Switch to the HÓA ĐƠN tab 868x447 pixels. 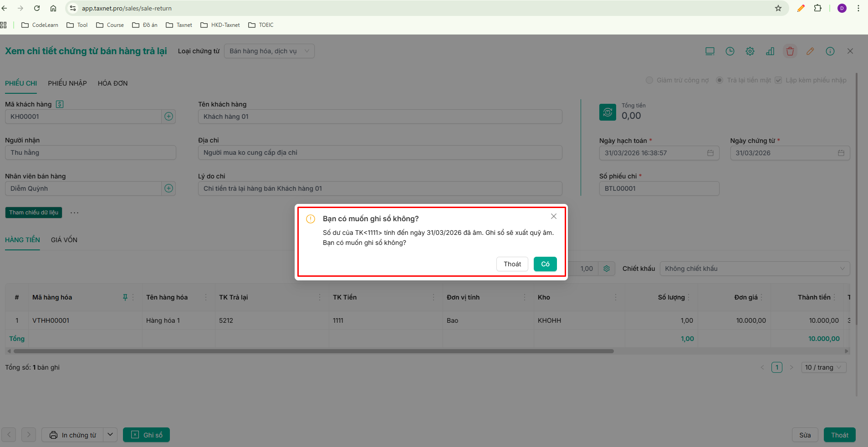(x=112, y=83)
